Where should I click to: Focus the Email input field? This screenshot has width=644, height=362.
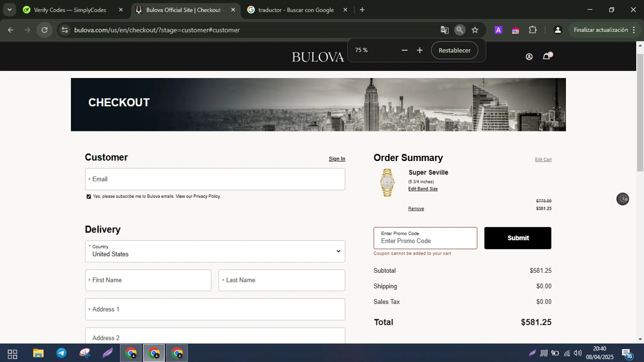(x=215, y=179)
